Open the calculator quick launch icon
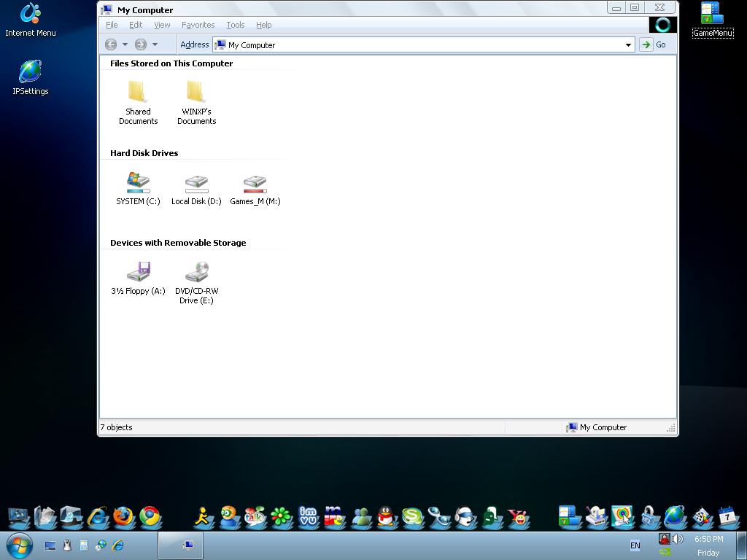 click(x=84, y=545)
